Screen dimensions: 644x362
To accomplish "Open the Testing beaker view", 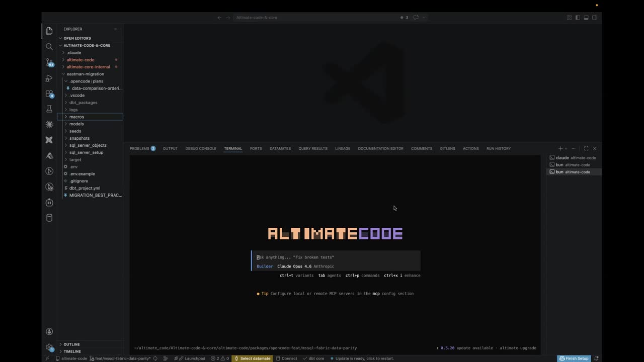I will pyautogui.click(x=49, y=109).
